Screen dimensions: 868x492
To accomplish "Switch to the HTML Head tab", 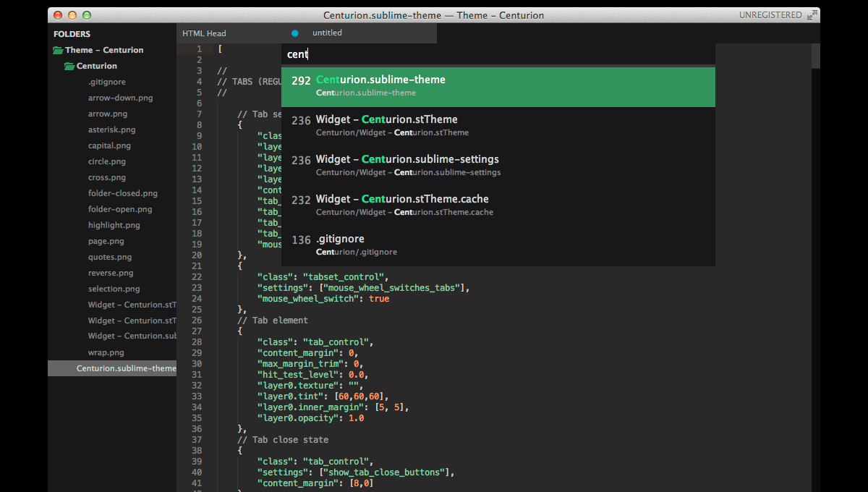I will click(x=204, y=33).
